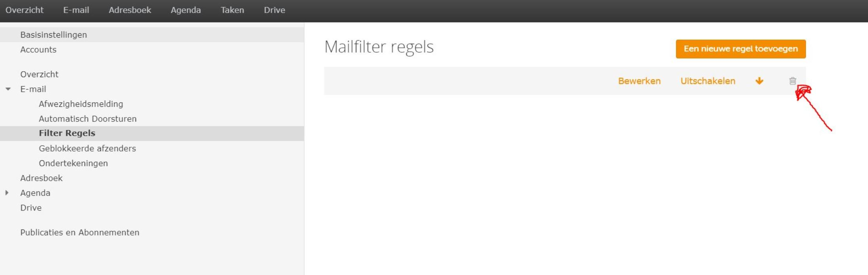Go to Adresboek in the top bar
Image resolution: width=868 pixels, height=275 pixels.
130,10
